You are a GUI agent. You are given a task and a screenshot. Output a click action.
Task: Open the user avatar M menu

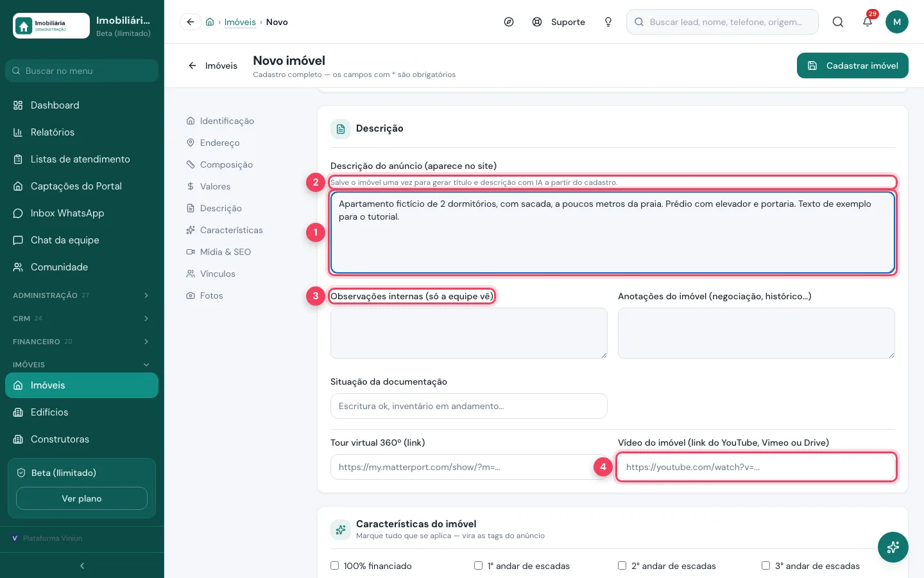tap(897, 22)
